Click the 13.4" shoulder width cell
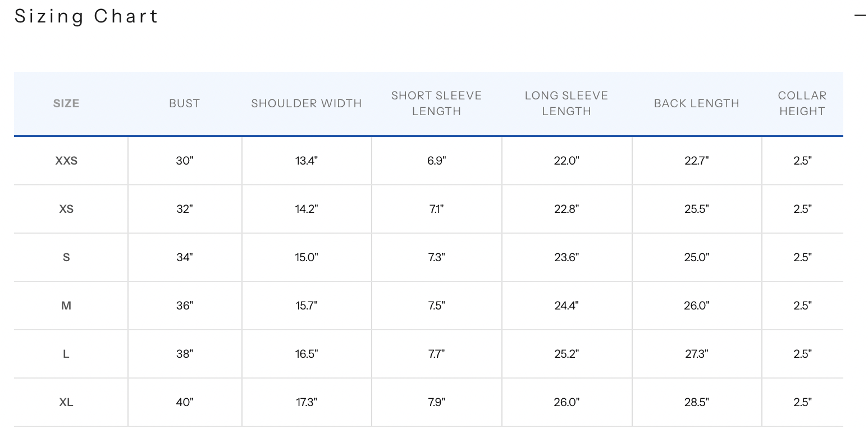868x428 pixels. pyautogui.click(x=307, y=161)
